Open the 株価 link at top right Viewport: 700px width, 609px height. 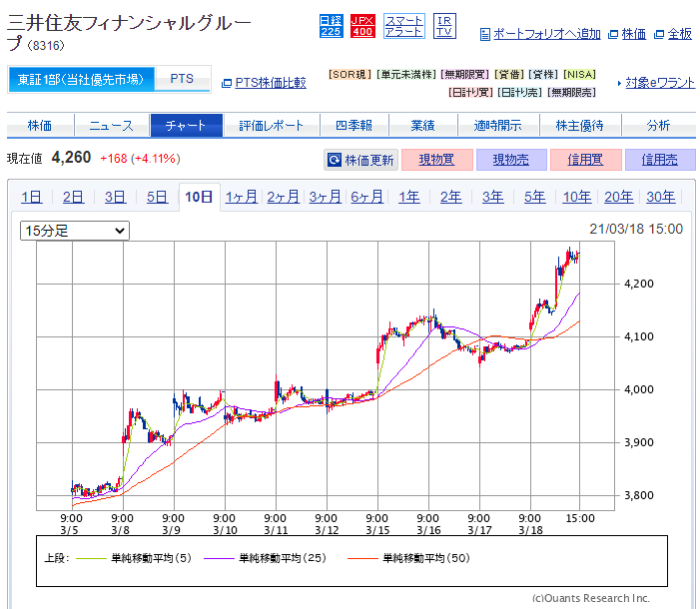click(633, 34)
